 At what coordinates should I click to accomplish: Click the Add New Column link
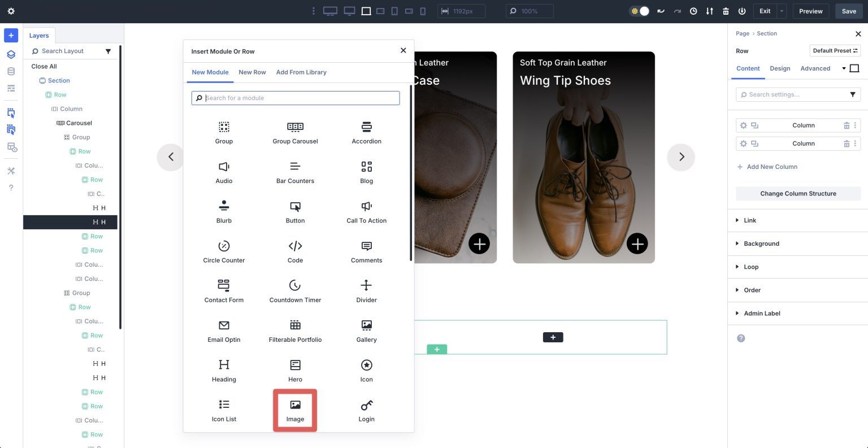coord(767,167)
